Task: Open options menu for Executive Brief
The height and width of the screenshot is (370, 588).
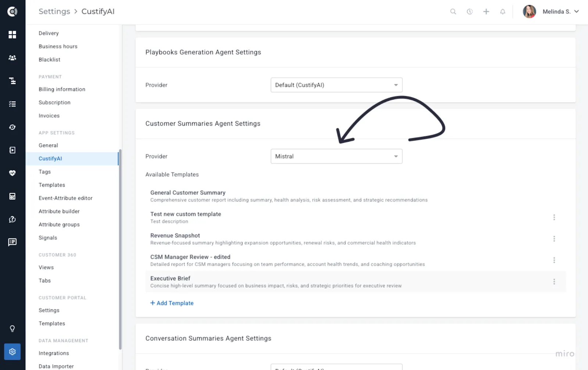Action: point(554,282)
